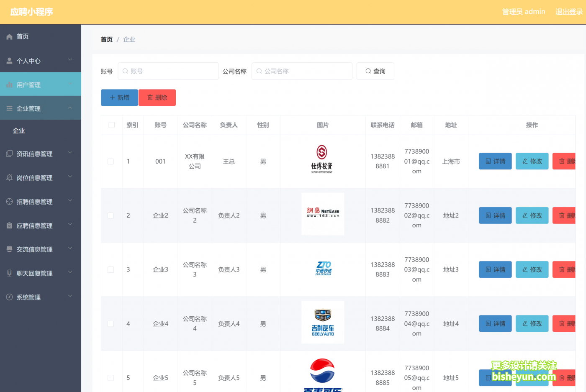
Task: Expand the 招聘信息管理 chevron
Action: coord(70,200)
